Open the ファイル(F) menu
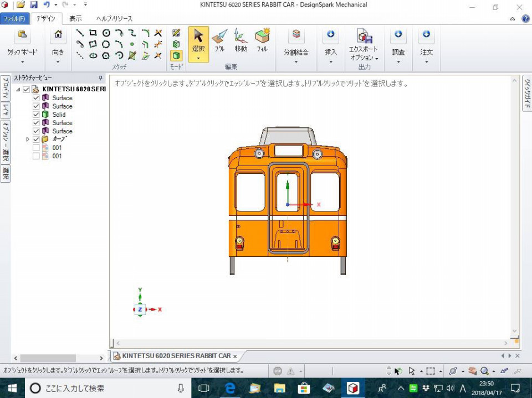532x398 pixels. click(x=14, y=19)
